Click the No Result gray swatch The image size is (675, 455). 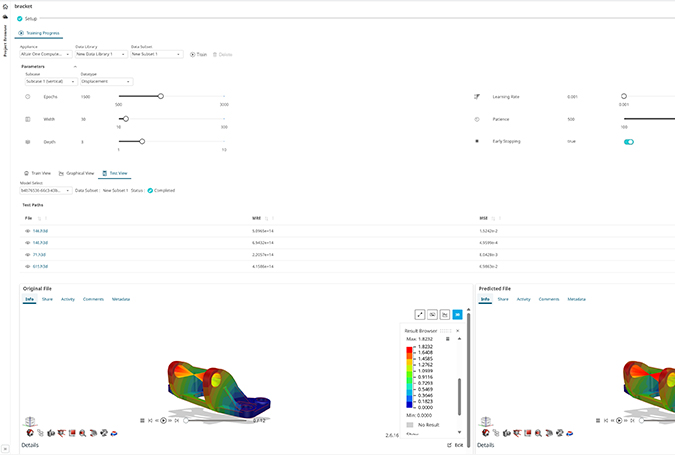(410, 425)
